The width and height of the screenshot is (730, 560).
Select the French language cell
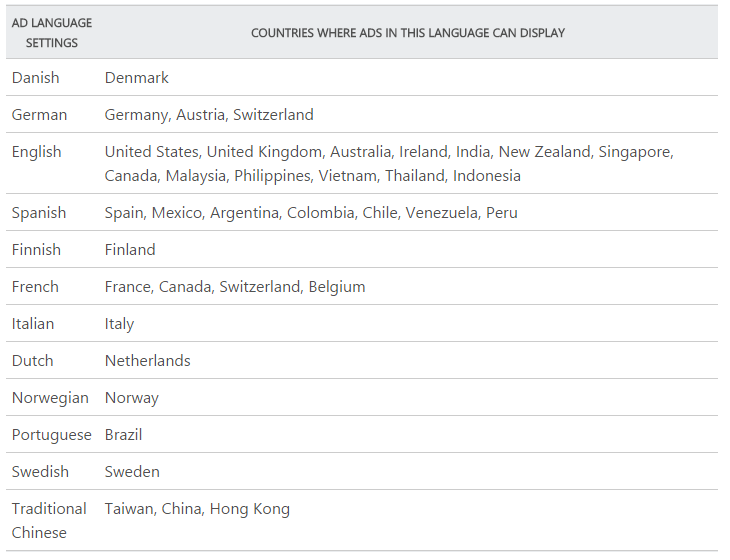pos(36,287)
